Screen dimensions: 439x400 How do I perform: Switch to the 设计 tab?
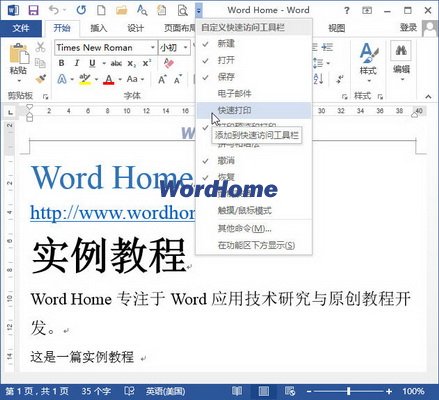pyautogui.click(x=135, y=28)
